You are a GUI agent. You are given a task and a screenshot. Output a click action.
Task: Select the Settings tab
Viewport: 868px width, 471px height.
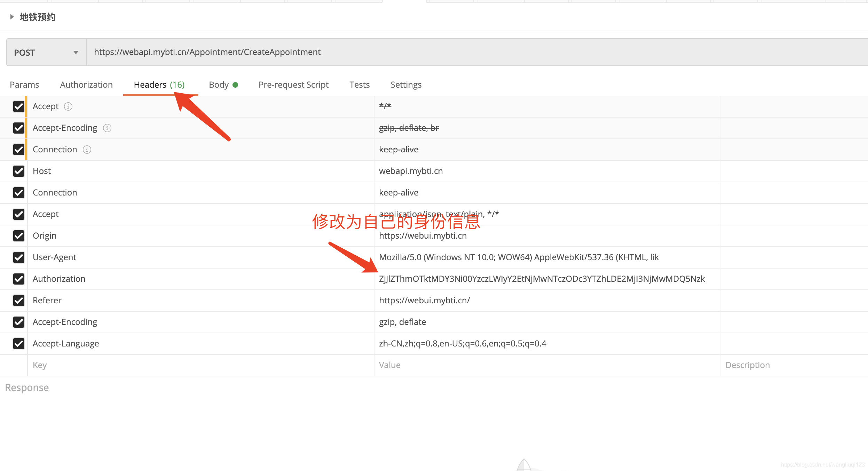click(406, 85)
